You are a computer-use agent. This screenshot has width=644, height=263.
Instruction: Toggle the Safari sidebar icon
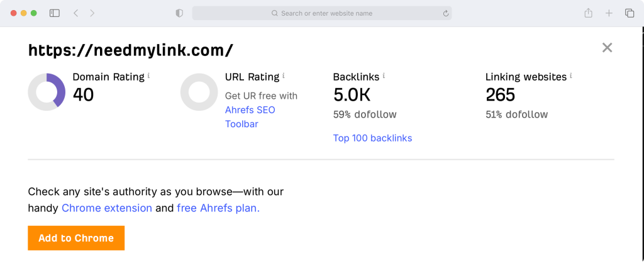coord(55,13)
